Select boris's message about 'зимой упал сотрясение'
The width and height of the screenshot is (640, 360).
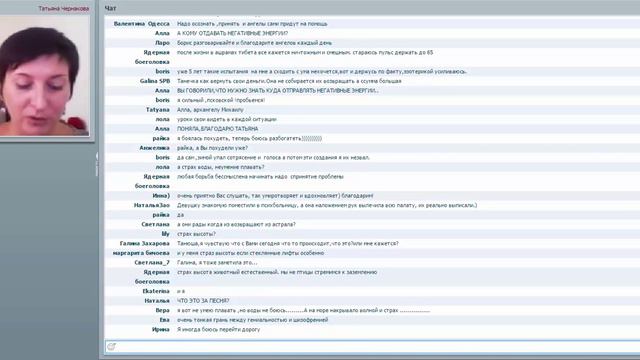(273, 157)
